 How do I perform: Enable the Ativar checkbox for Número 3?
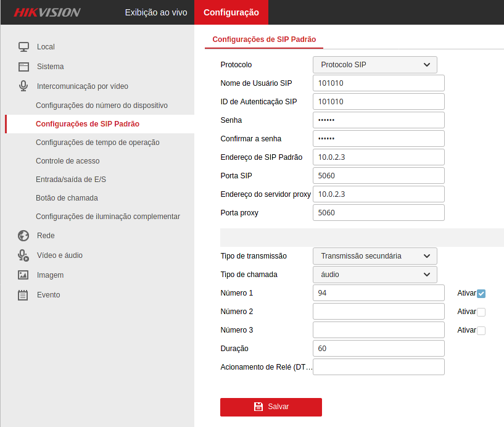tap(481, 331)
